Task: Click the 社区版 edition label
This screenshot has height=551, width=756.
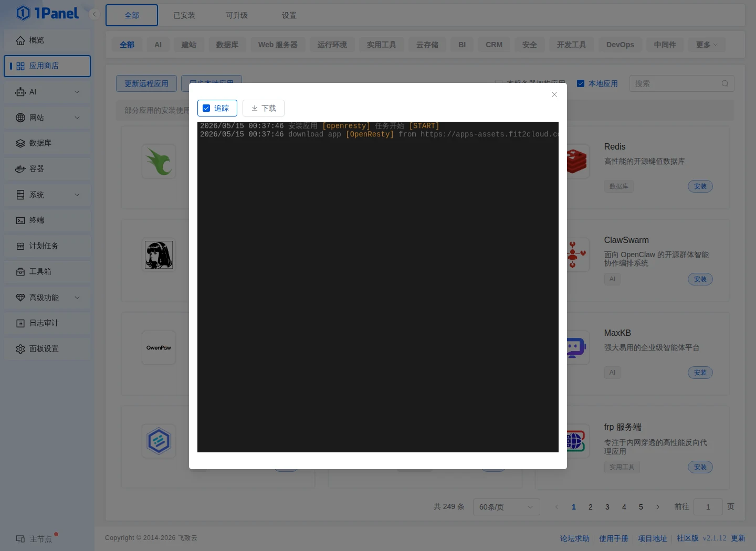Action: tap(688, 538)
